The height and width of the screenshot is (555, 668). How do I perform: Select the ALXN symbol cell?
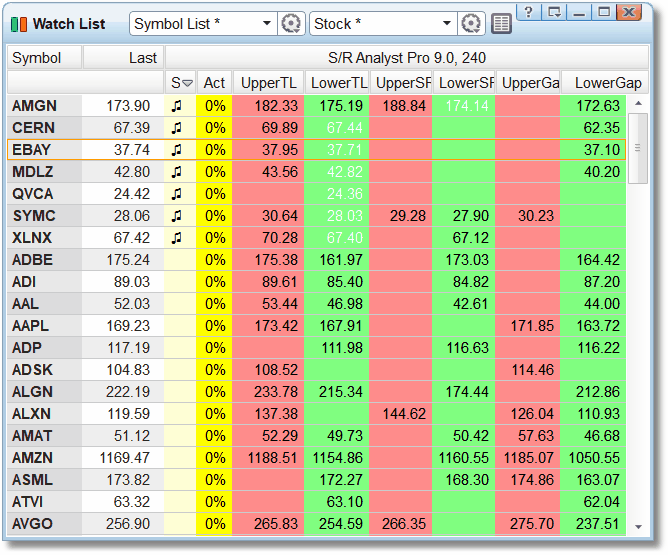coord(44,414)
